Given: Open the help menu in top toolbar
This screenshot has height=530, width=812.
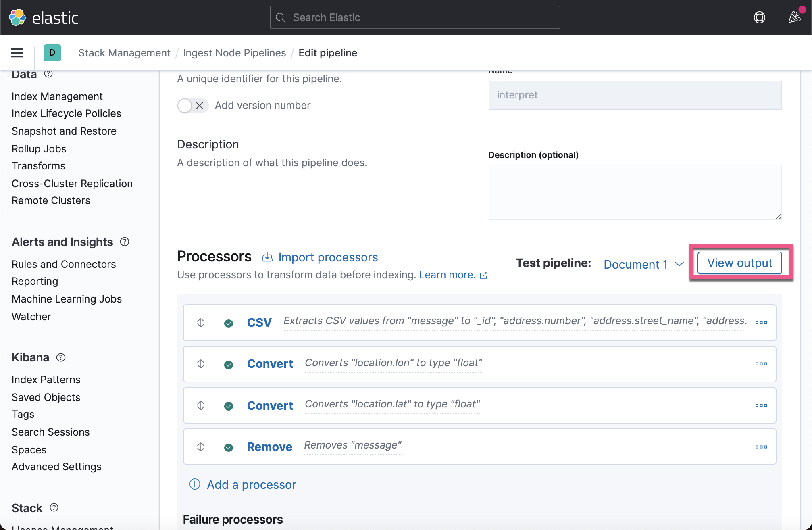Looking at the screenshot, I should 760,17.
